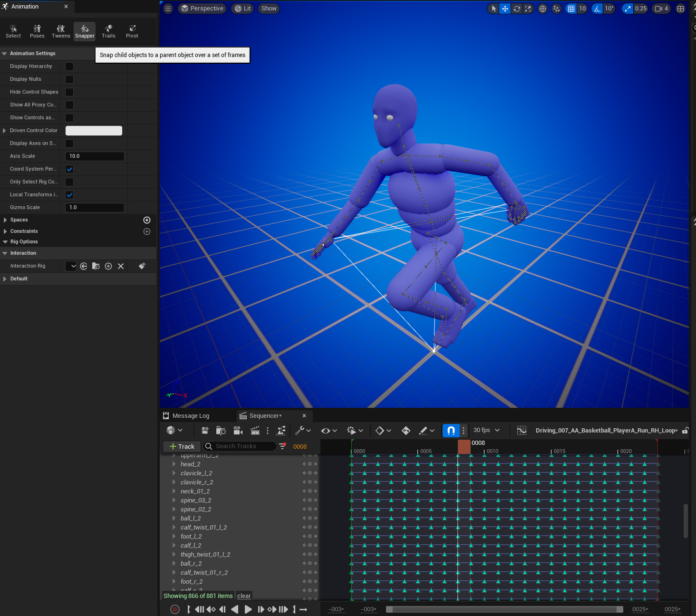This screenshot has height=616, width=696.
Task: Uncheck the Local Transforms checkbox
Action: point(69,195)
